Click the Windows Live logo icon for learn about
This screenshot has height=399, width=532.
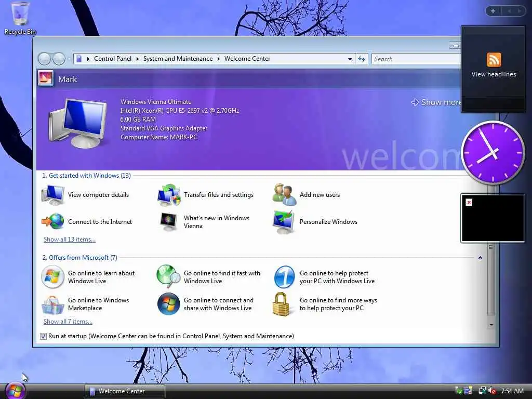52,277
